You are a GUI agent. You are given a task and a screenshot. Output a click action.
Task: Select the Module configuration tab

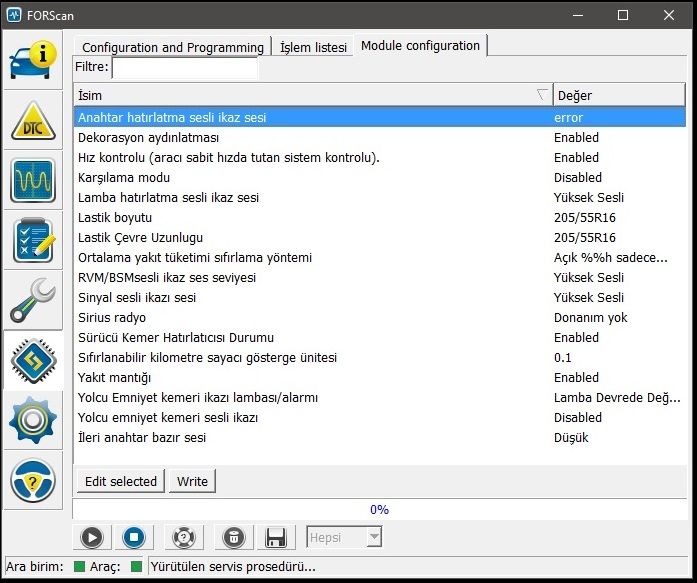click(x=421, y=45)
